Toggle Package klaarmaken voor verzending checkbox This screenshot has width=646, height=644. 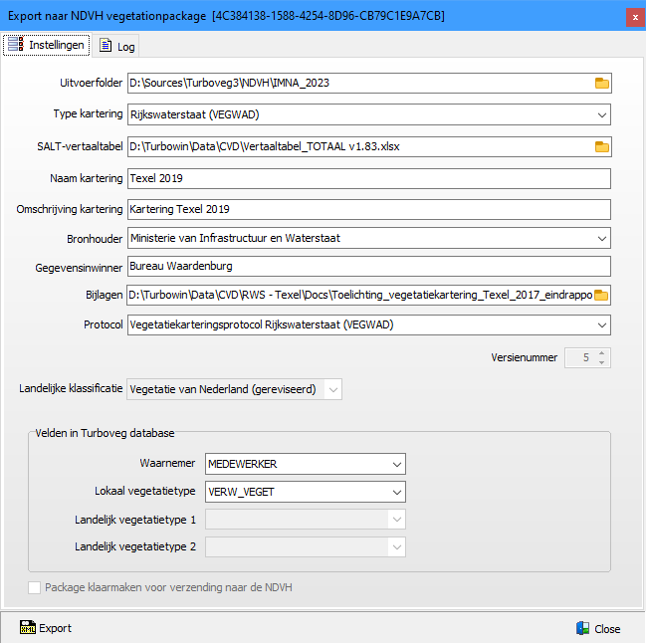pyautogui.click(x=35, y=587)
